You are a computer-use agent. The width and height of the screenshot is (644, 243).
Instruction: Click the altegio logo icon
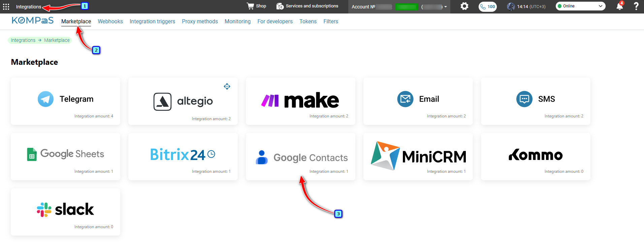(x=162, y=102)
